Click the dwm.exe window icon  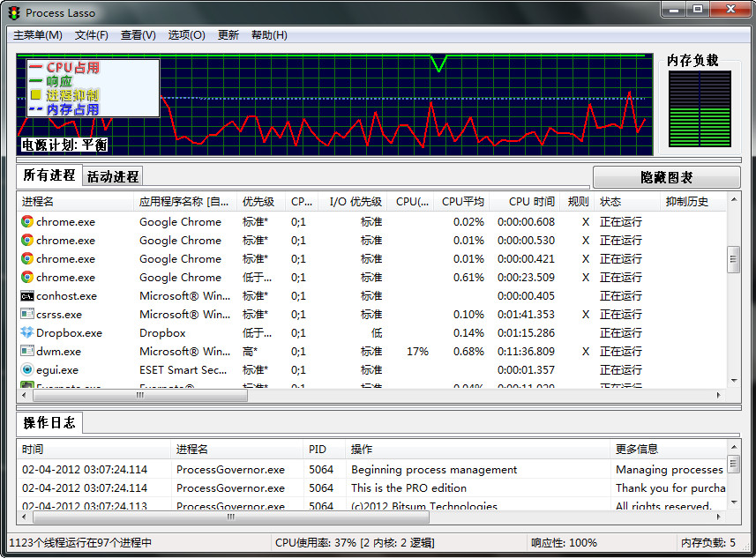[27, 351]
